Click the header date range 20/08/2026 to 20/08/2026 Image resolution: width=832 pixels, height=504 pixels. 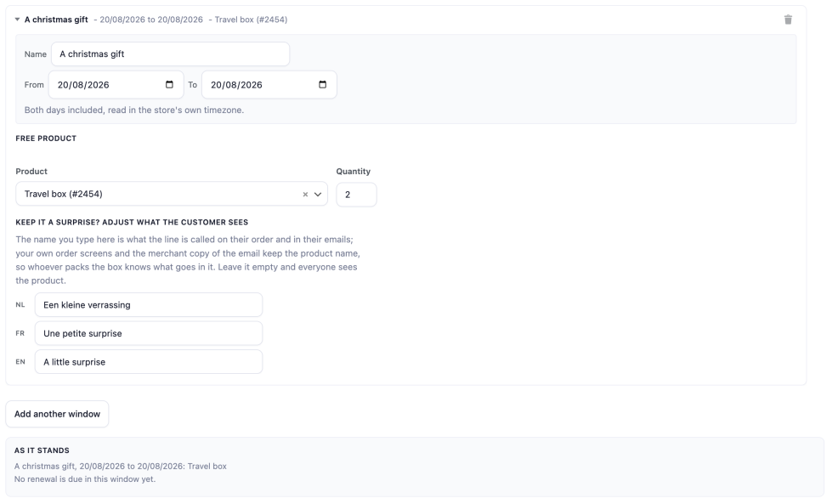coord(151,20)
